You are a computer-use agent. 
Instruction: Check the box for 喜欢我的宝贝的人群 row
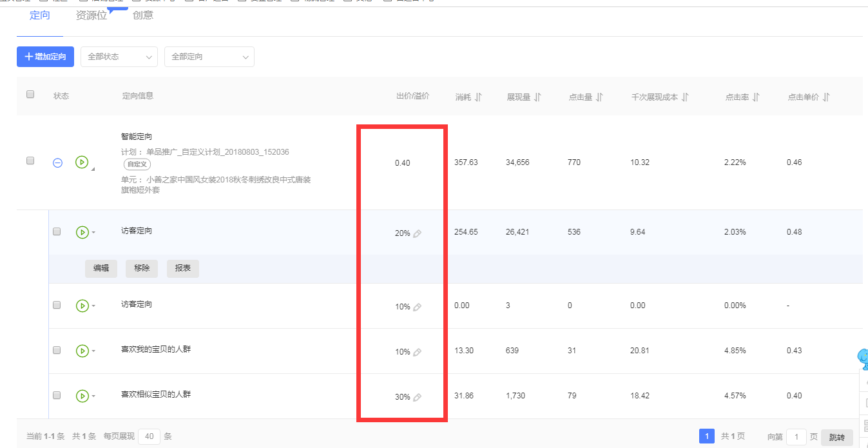pyautogui.click(x=57, y=350)
